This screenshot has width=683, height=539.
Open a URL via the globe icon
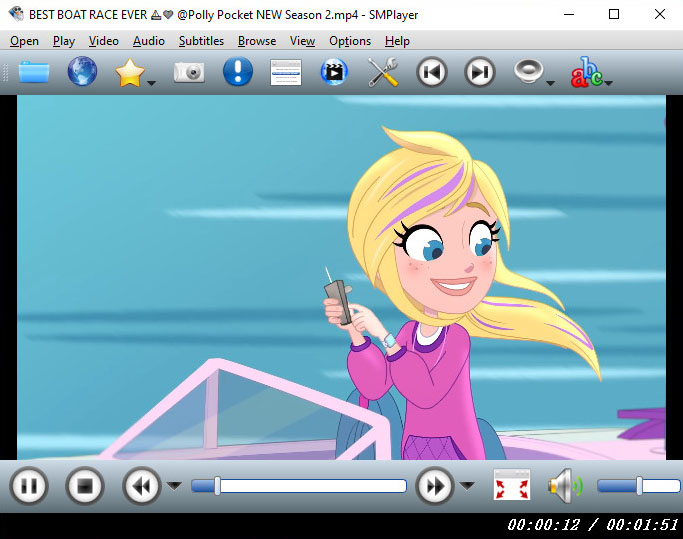click(82, 71)
